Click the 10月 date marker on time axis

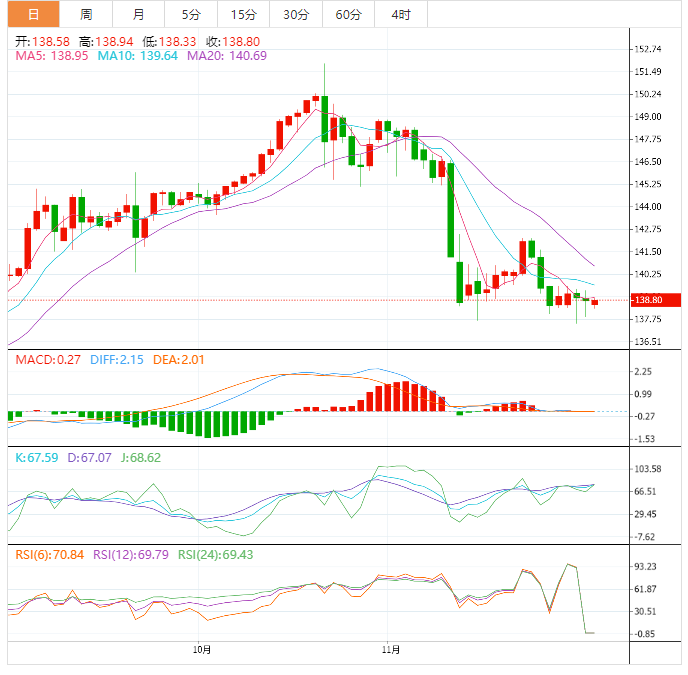pyautogui.click(x=202, y=650)
